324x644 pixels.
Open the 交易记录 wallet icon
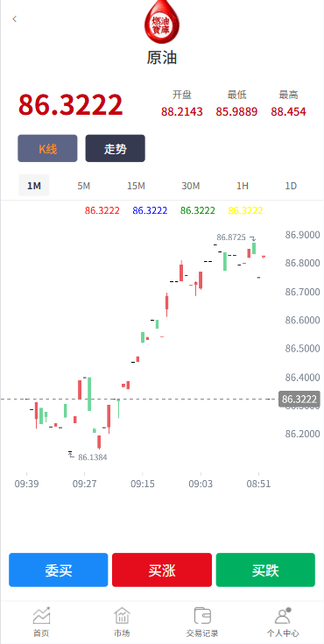coord(202,616)
